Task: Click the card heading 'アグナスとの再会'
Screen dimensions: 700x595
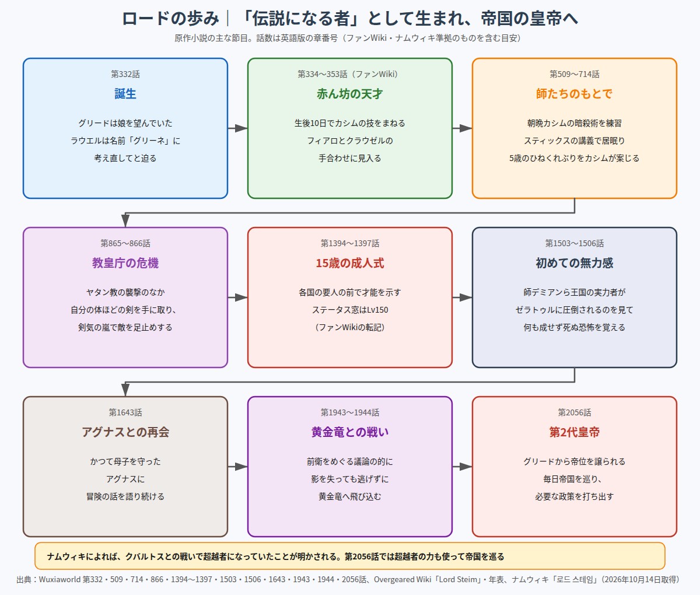Action: [x=125, y=432]
